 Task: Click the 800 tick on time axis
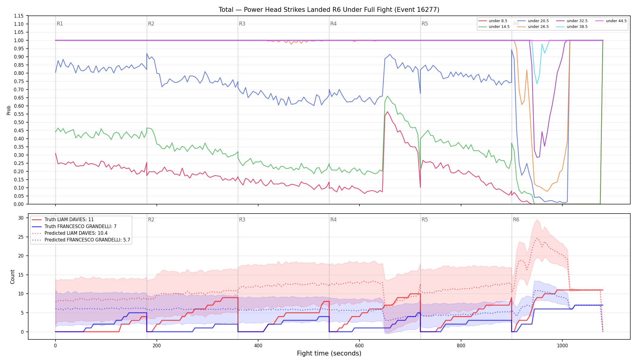pos(461,345)
